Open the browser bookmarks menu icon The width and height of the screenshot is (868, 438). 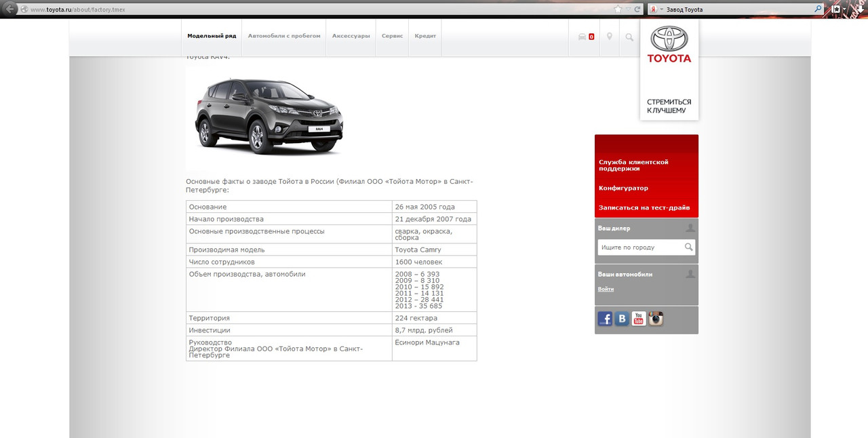pos(835,9)
